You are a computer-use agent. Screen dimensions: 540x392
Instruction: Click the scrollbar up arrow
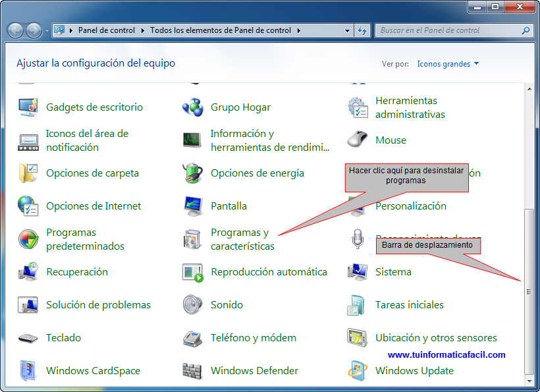(x=529, y=89)
